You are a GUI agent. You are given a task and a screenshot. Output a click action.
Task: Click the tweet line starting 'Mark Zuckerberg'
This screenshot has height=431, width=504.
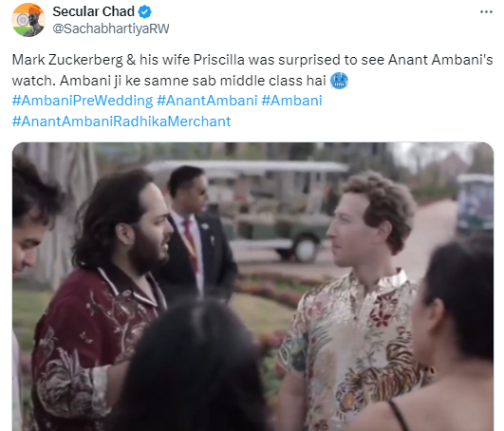pos(252,60)
